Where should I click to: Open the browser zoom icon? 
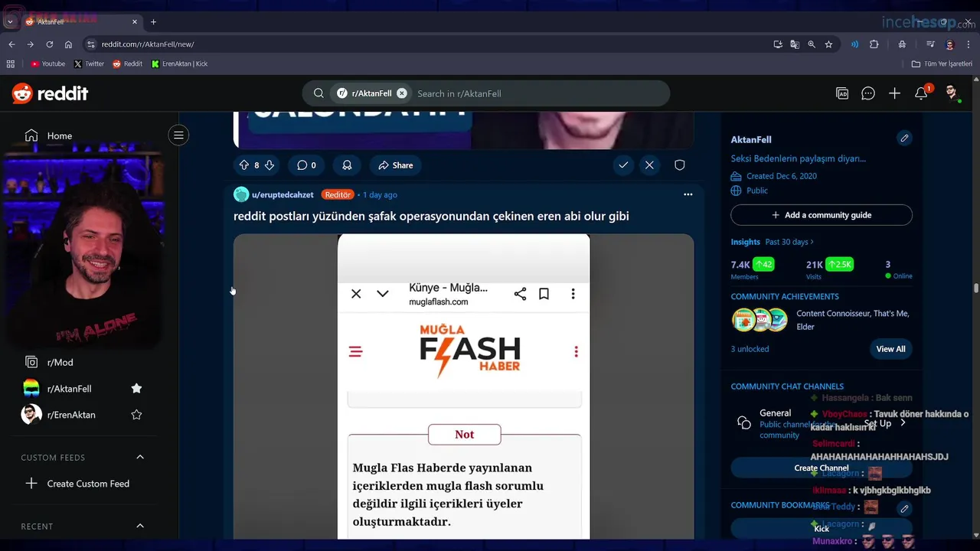tap(812, 44)
